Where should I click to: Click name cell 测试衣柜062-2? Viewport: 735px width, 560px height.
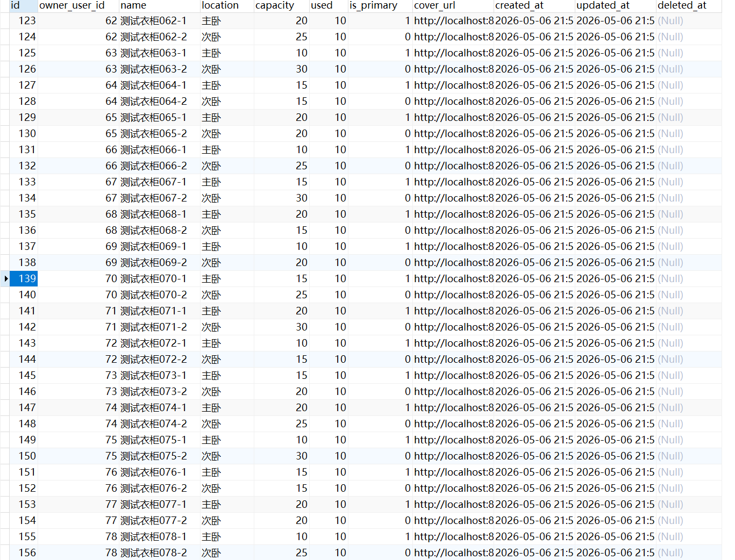pyautogui.click(x=159, y=37)
